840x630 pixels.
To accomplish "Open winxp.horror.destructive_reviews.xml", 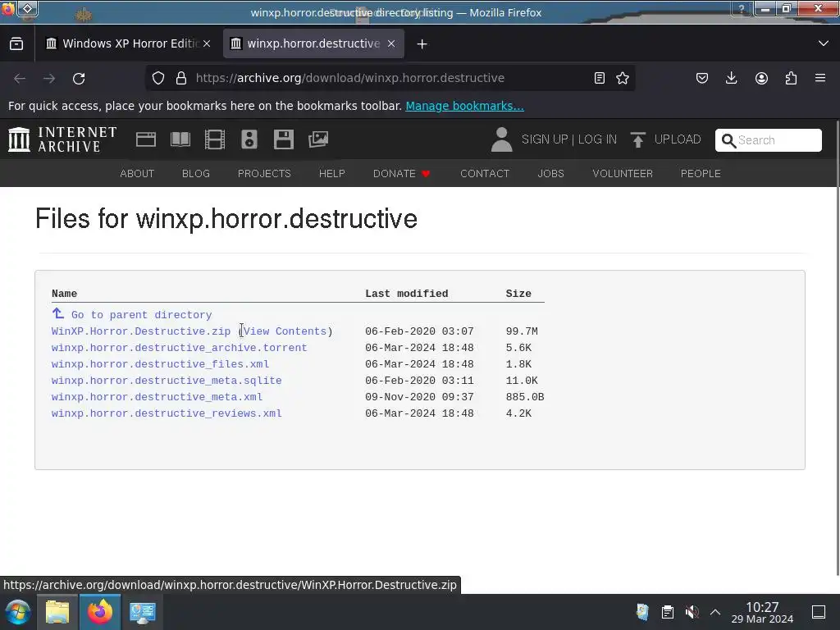I will pyautogui.click(x=167, y=413).
